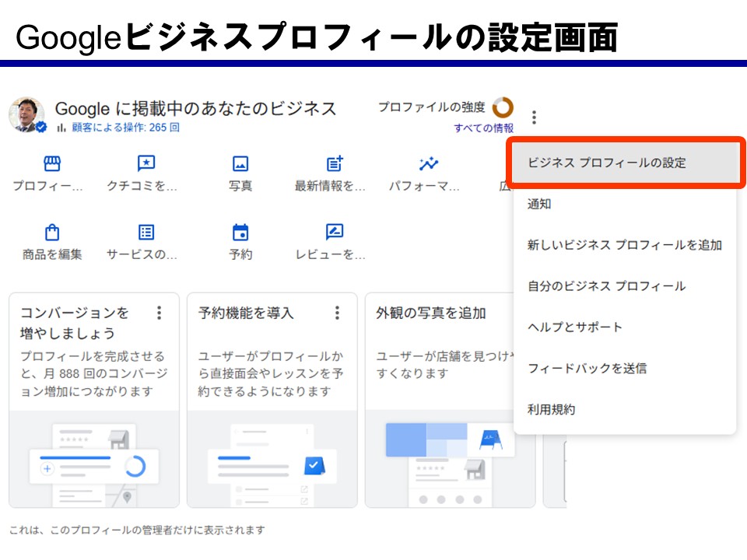Click the bar chart icon beside customer interactions
The image size is (747, 560).
click(x=61, y=128)
